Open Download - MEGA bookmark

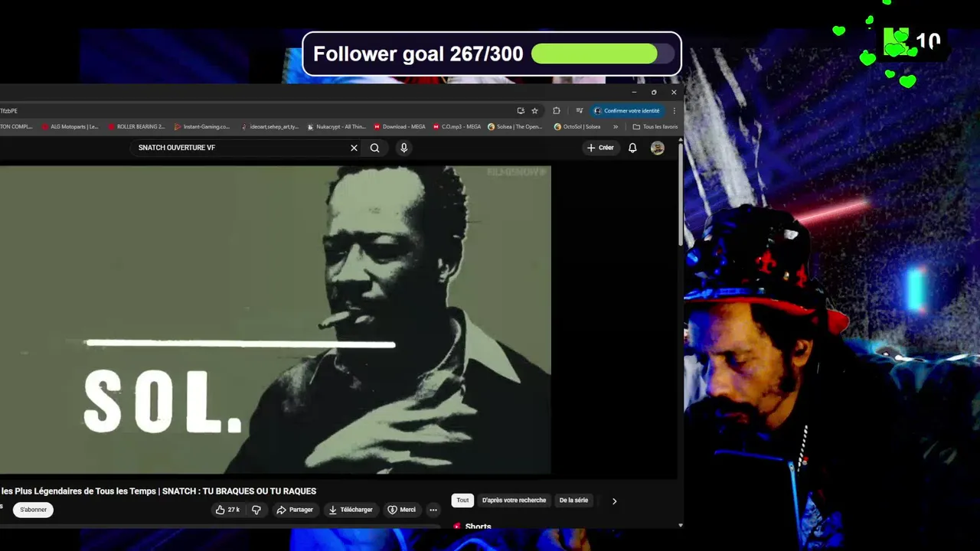pos(399,127)
